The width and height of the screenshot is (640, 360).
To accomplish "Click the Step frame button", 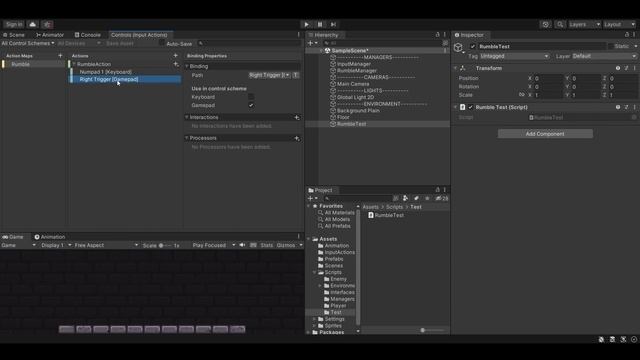I will pos(333,24).
